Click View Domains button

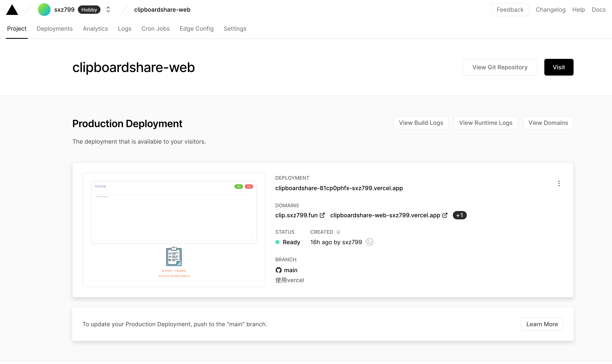coord(548,123)
